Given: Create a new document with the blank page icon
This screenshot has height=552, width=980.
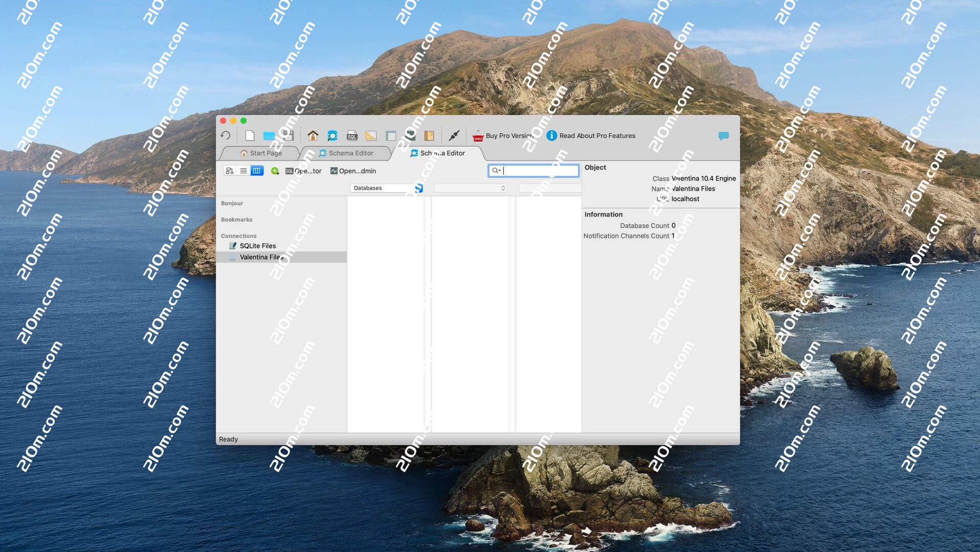Looking at the screenshot, I should [x=250, y=135].
